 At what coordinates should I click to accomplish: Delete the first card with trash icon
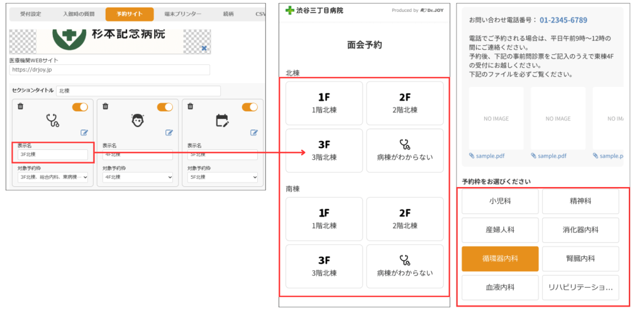tap(20, 107)
